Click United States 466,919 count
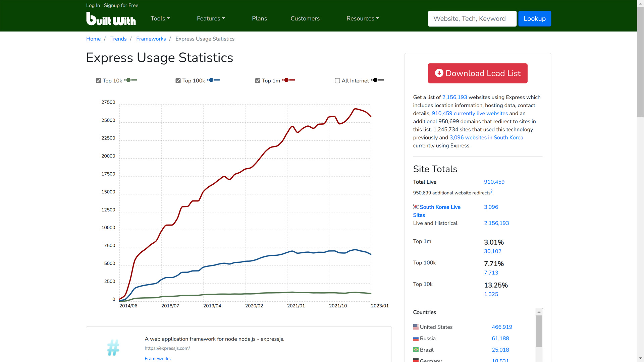644x362 pixels. (502, 327)
